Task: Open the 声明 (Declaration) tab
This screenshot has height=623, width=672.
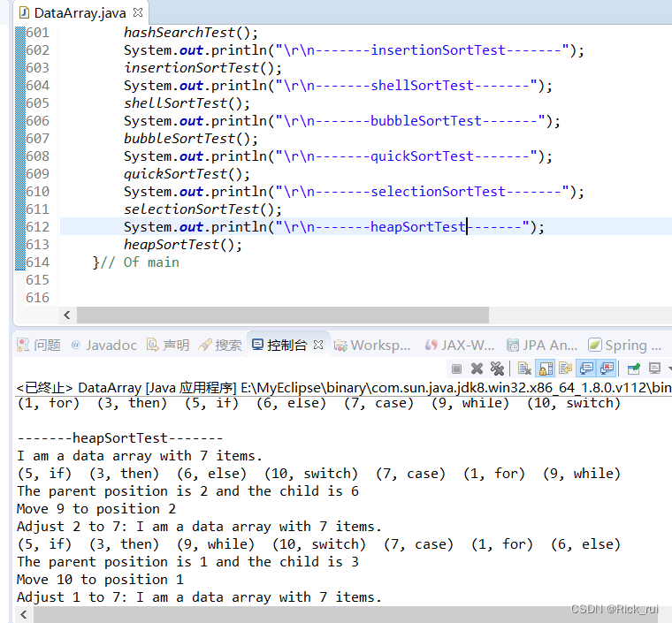Action: click(x=168, y=346)
